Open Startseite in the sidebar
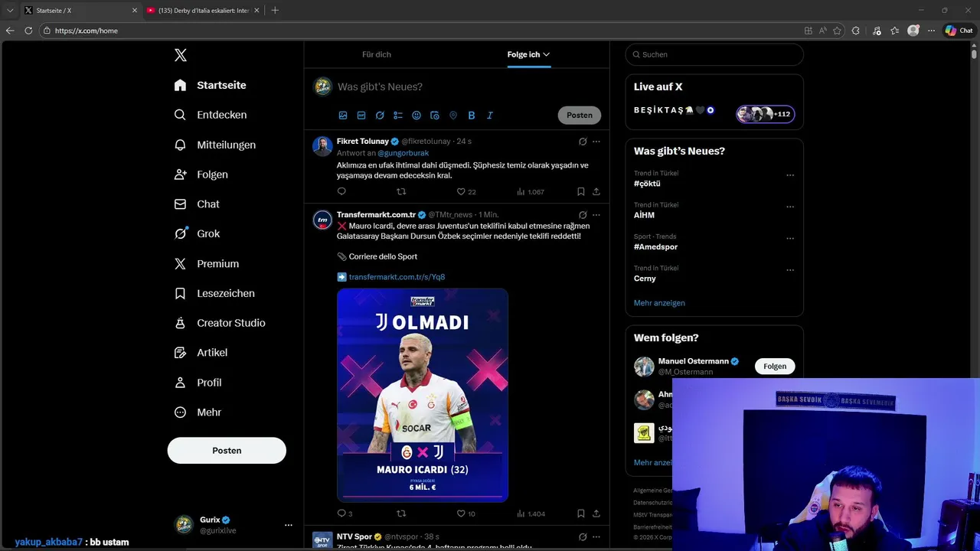 (210, 85)
